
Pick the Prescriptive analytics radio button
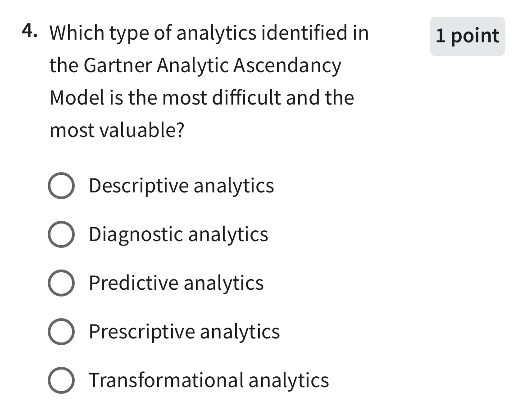pos(60,332)
